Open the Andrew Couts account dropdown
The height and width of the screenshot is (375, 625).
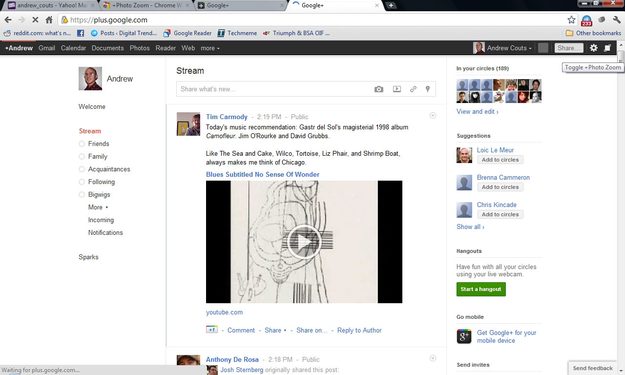509,48
